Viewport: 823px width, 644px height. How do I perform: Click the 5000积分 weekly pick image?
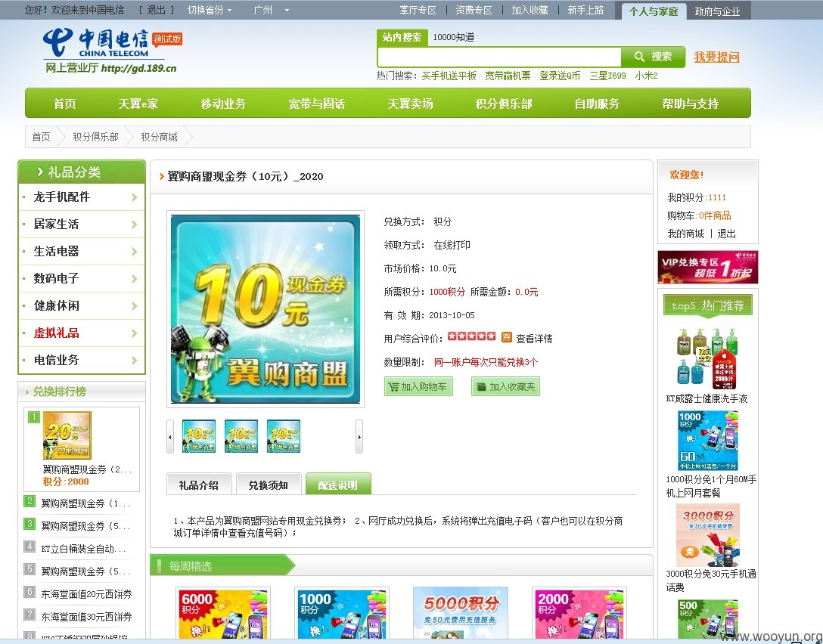pos(461,614)
